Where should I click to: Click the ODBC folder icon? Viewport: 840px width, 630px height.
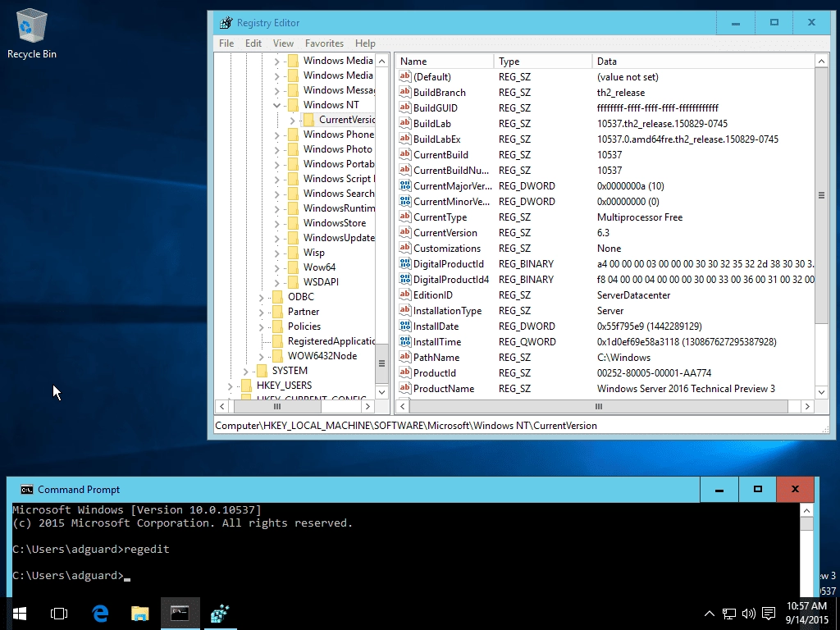277,297
